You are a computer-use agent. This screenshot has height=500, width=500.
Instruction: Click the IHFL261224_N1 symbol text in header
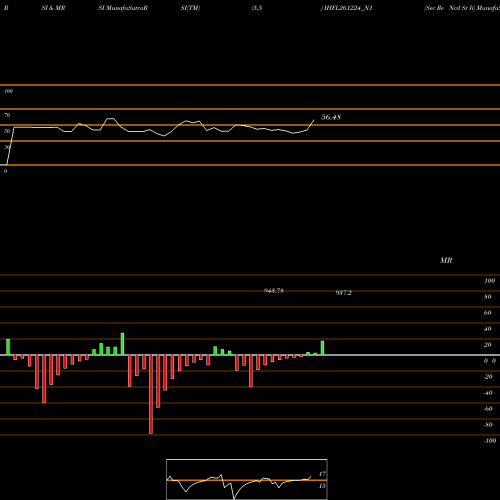[x=348, y=8]
